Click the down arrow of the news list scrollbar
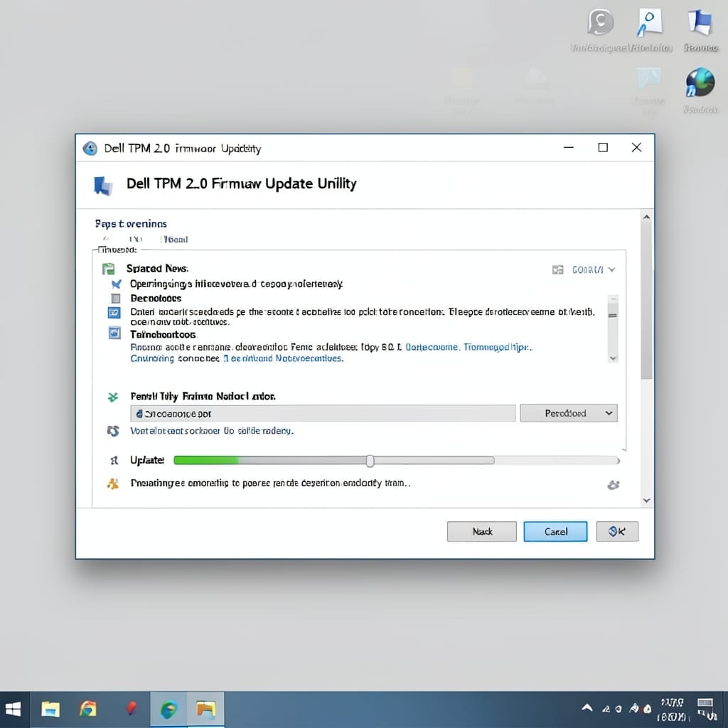 (x=613, y=358)
